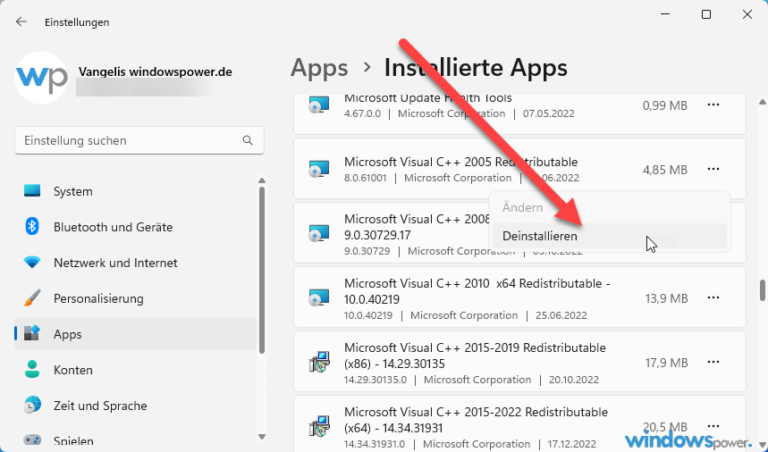Click the app list scrollbar thumb

pos(762,290)
